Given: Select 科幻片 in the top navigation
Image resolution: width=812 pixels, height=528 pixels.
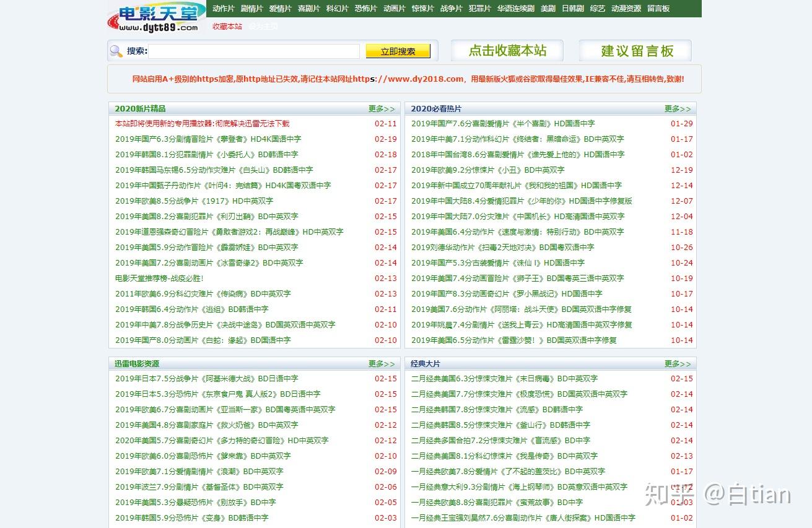Looking at the screenshot, I should (338, 9).
